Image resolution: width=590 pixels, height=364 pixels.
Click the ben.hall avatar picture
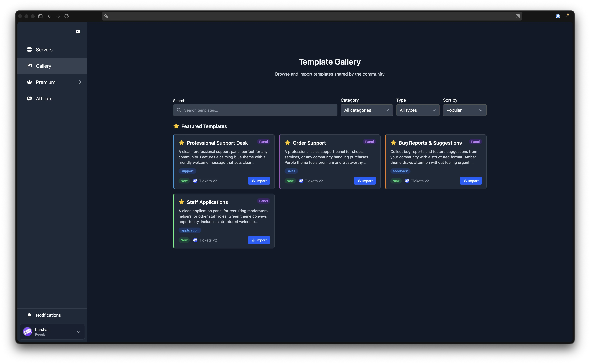pos(27,332)
